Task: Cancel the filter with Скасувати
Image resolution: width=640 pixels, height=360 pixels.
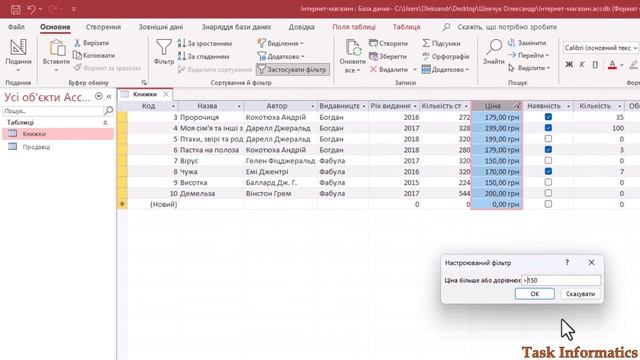Action: tap(580, 293)
